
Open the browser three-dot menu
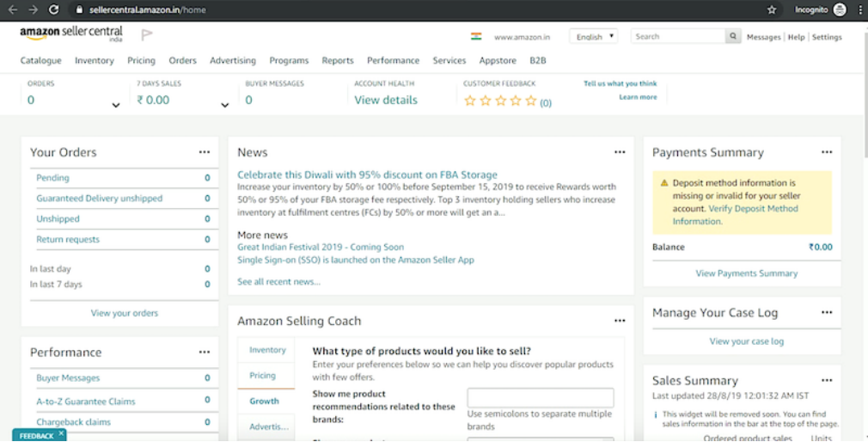click(x=861, y=9)
